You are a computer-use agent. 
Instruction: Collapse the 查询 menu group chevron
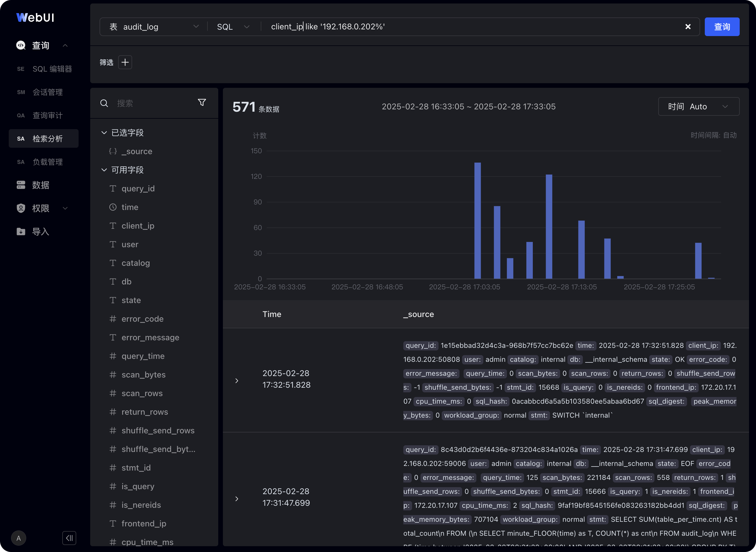click(65, 45)
